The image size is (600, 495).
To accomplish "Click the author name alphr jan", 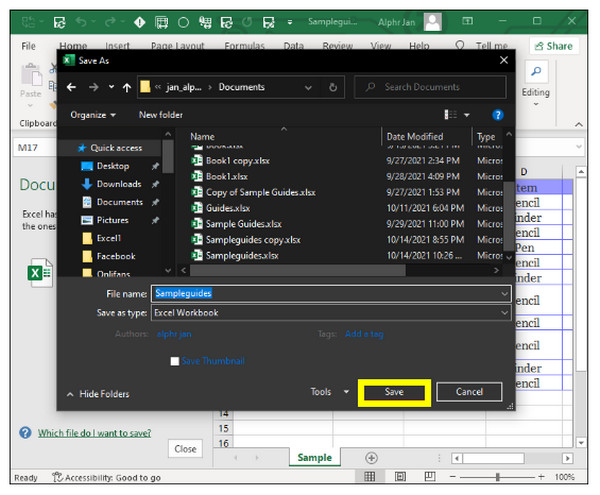I will tap(174, 334).
